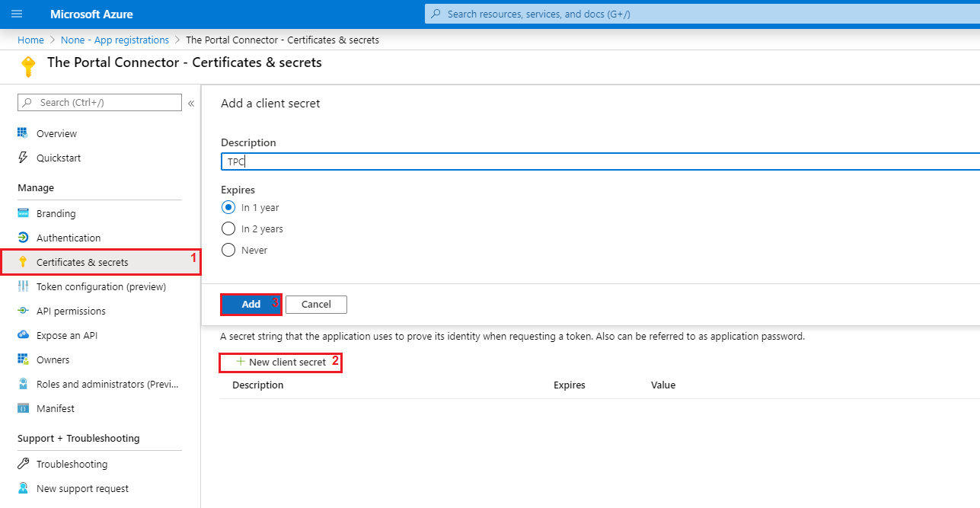Image resolution: width=980 pixels, height=508 pixels.
Task: Click the yellow key page icon
Action: (x=28, y=66)
